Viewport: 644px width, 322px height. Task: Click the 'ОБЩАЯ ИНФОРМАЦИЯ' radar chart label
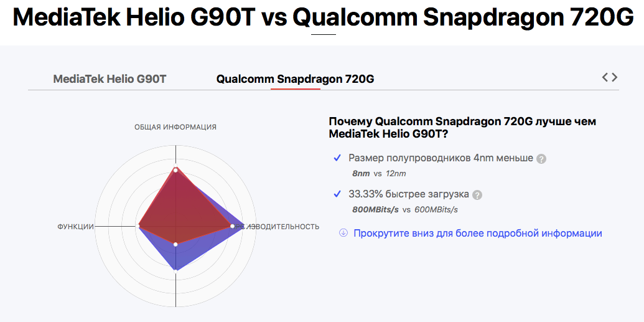click(x=175, y=127)
